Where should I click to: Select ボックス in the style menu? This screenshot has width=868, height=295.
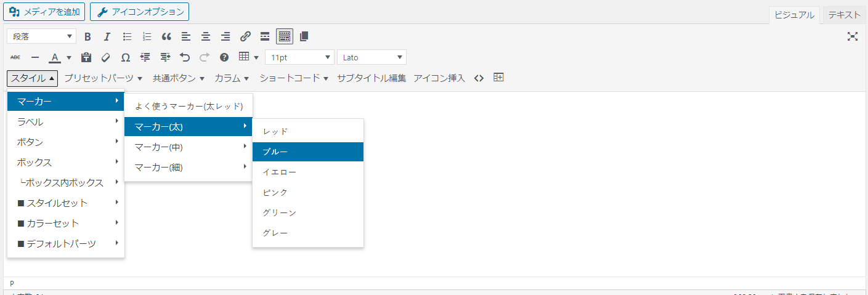66,163
